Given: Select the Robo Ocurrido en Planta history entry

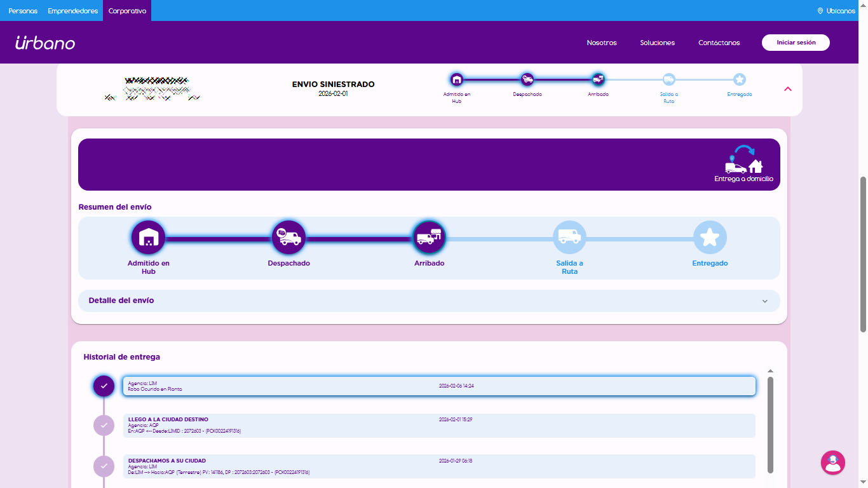Looking at the screenshot, I should click(438, 386).
